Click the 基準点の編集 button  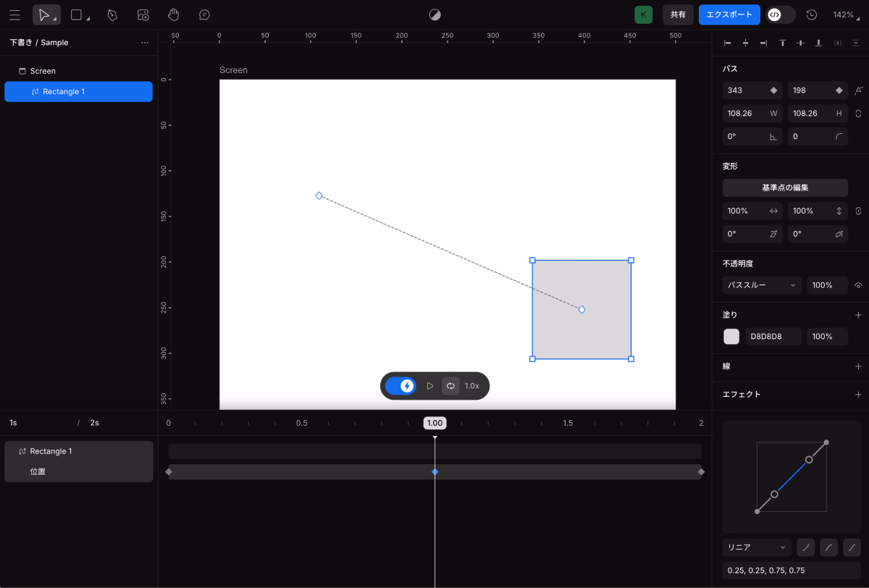point(785,188)
